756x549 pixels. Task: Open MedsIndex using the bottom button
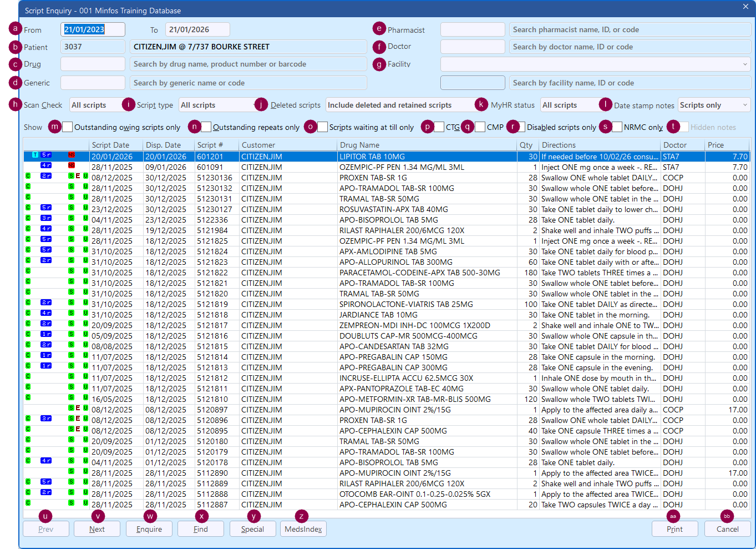click(x=303, y=529)
